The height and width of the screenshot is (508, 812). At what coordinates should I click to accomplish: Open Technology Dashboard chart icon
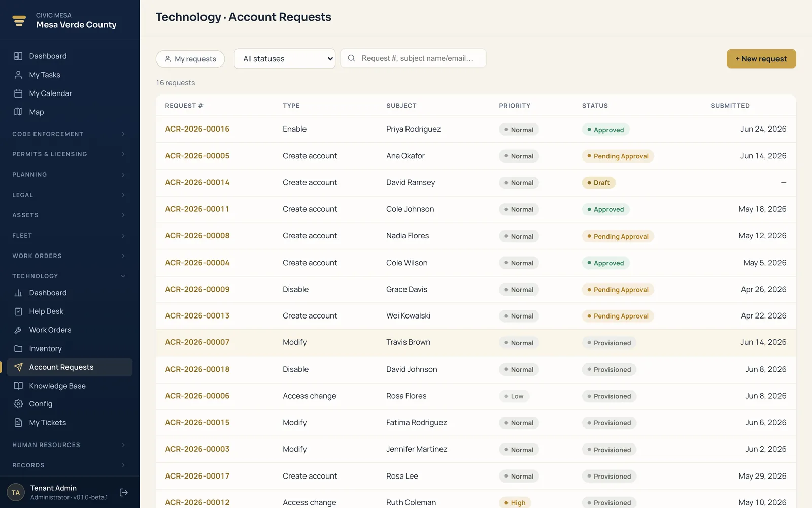coord(18,293)
